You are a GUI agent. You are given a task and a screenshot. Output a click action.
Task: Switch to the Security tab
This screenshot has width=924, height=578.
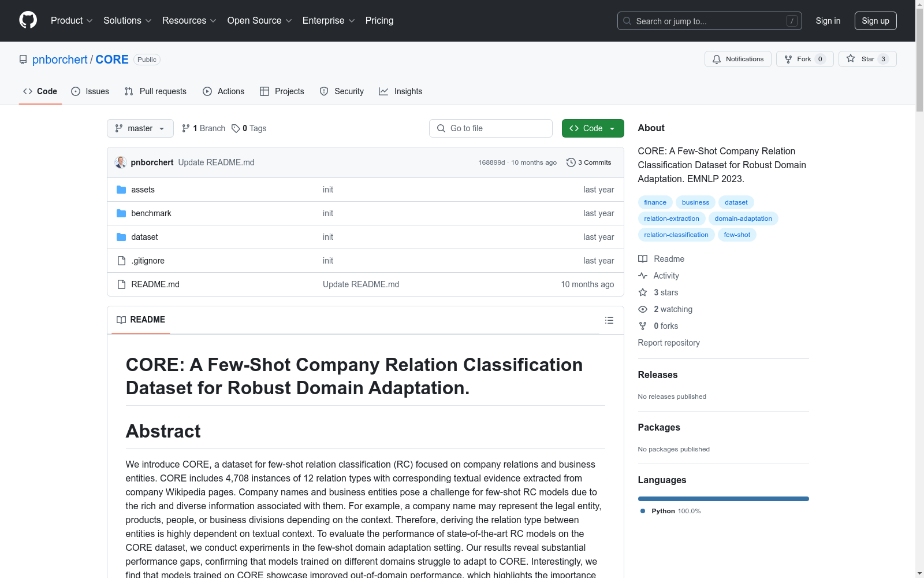click(x=342, y=91)
